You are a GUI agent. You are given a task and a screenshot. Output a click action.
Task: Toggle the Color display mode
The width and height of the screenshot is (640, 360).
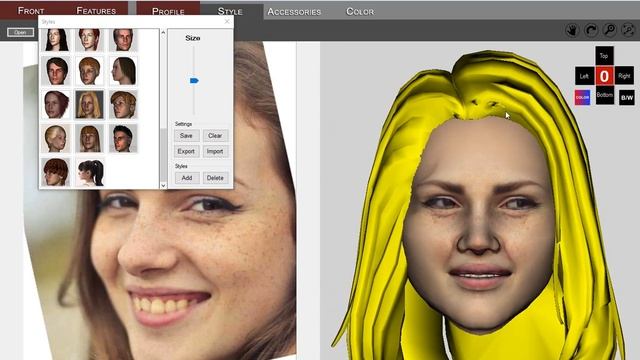coord(582,98)
